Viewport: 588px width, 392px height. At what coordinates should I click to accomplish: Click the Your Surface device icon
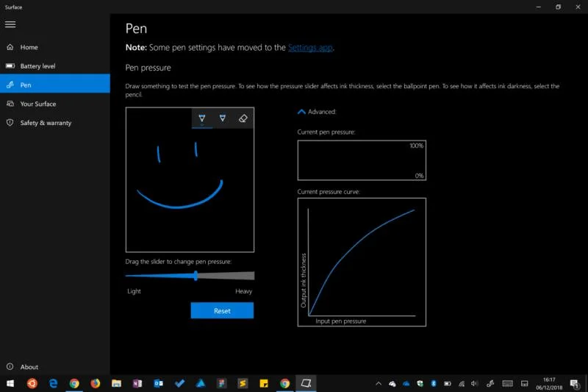click(x=10, y=104)
